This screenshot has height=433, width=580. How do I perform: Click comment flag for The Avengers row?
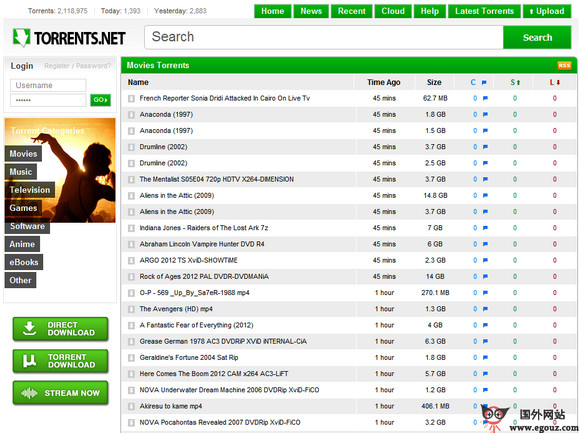point(485,309)
